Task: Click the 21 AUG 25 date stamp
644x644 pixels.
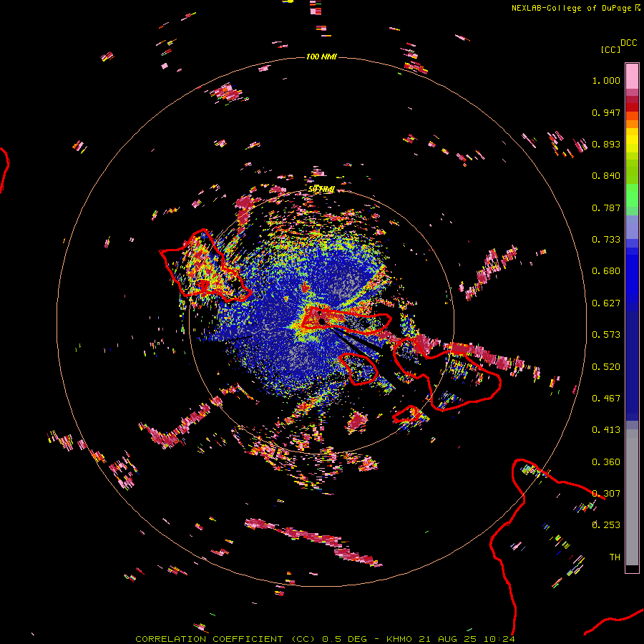Action: coord(448,639)
